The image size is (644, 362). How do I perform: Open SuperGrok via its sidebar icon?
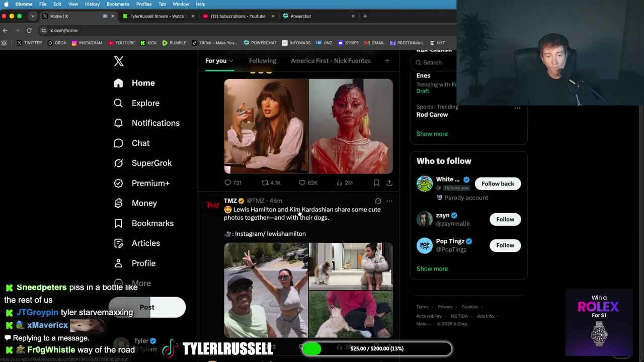pyautogui.click(x=118, y=163)
